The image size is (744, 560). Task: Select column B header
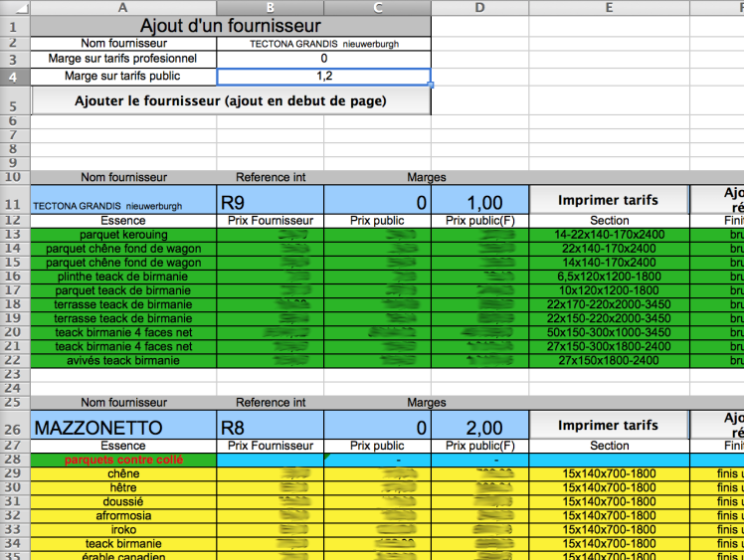pyautogui.click(x=270, y=8)
